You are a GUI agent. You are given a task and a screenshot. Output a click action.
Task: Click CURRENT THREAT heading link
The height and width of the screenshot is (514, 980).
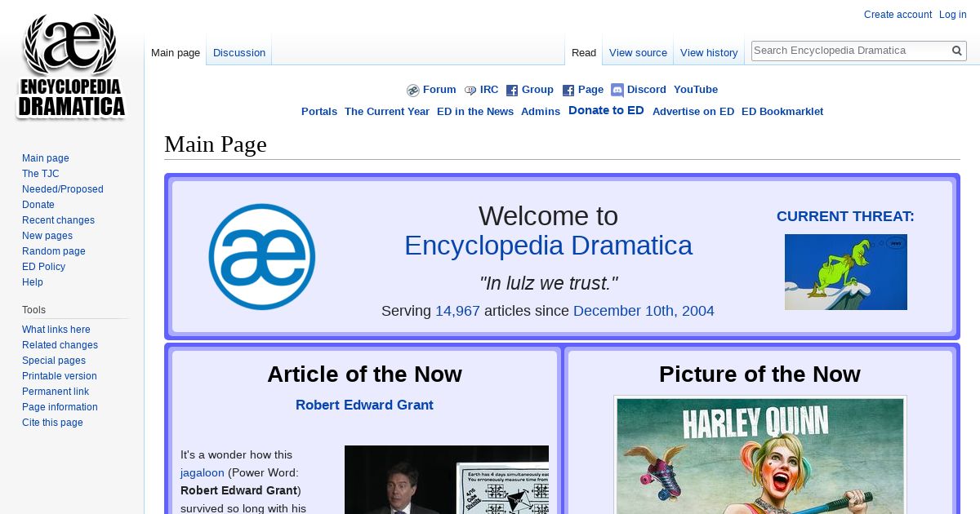coord(845,216)
